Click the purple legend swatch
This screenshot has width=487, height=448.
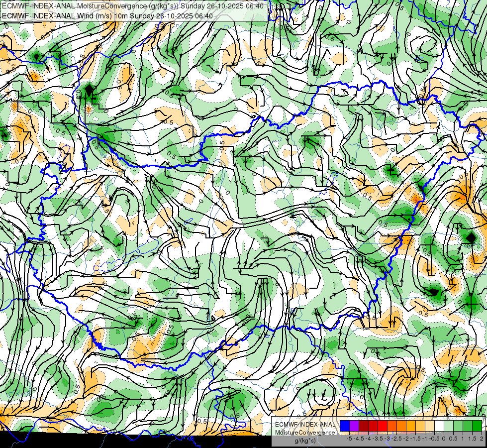tap(354, 426)
